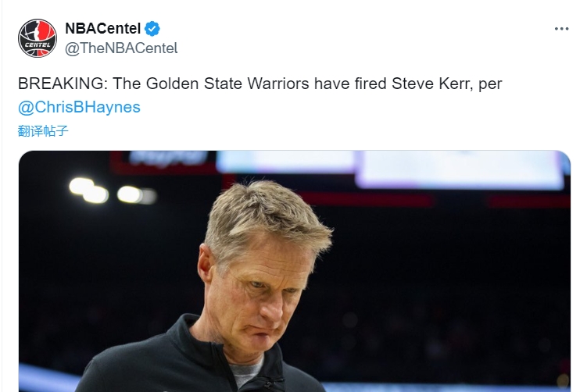Viewport: 587px width, 392px height.
Task: Click the 翻译帖子 translate post link
Action: (x=43, y=130)
